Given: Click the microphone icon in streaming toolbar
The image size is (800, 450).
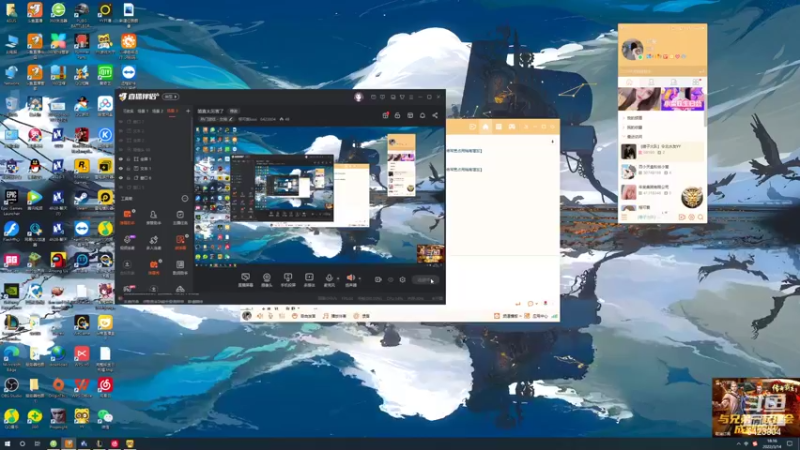Looking at the screenshot, I should coord(329,279).
